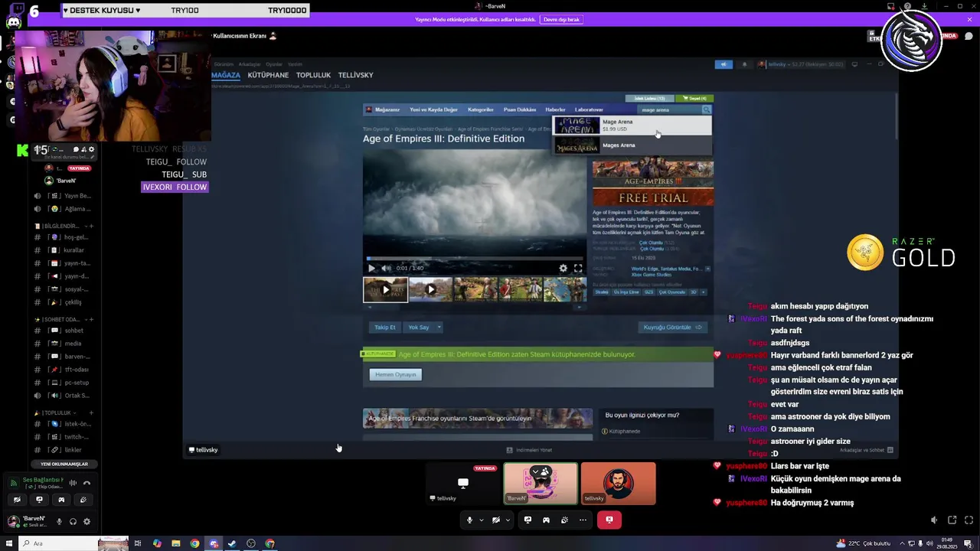Toggle the Discord call camera button
This screenshot has height=551, width=980.
pyautogui.click(x=496, y=520)
